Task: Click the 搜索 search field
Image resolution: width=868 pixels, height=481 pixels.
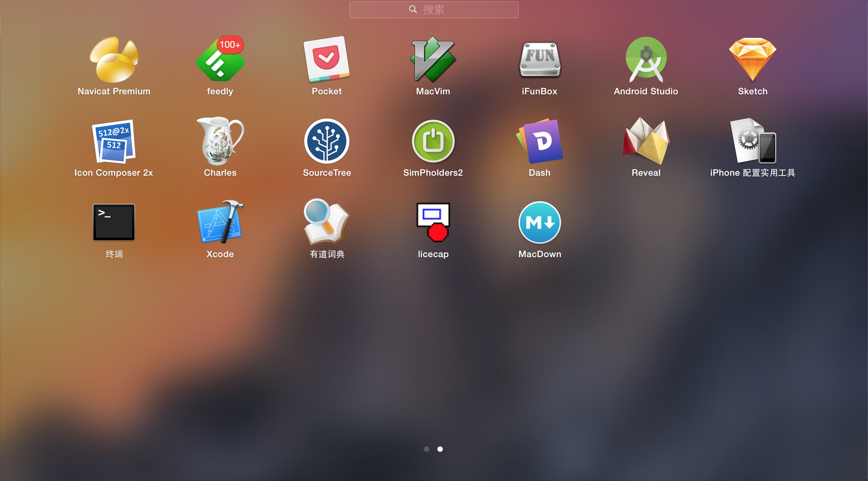Action: 434,9
